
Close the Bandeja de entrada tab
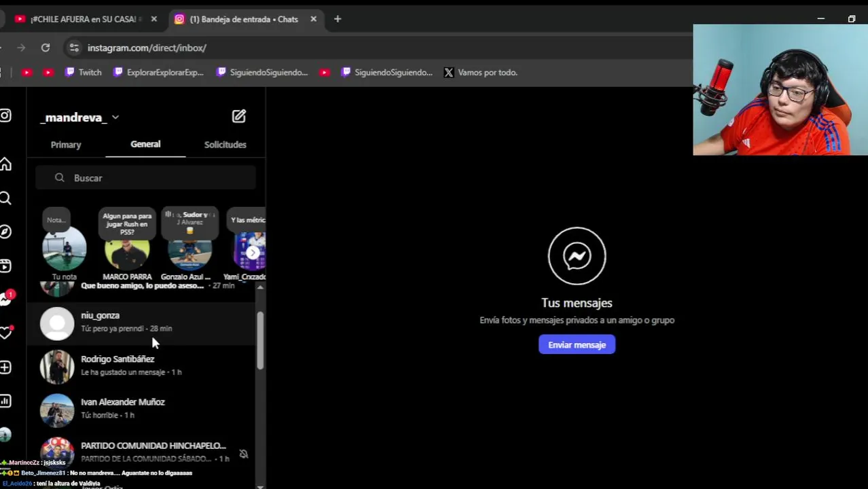pos(313,19)
